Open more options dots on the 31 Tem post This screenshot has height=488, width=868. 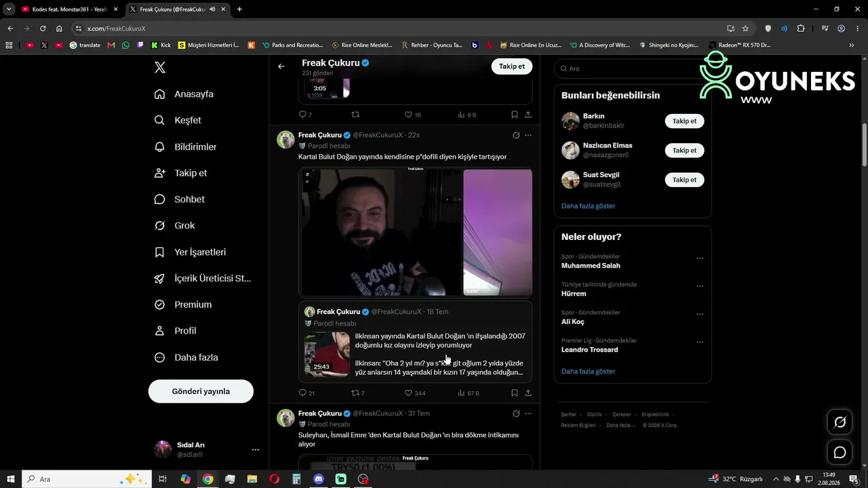528,413
